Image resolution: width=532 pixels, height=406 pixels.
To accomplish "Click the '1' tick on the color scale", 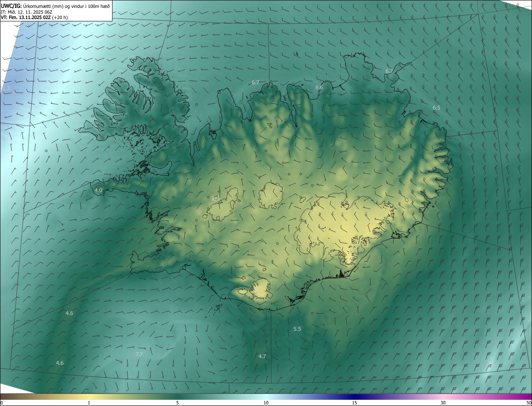I will point(89,403).
